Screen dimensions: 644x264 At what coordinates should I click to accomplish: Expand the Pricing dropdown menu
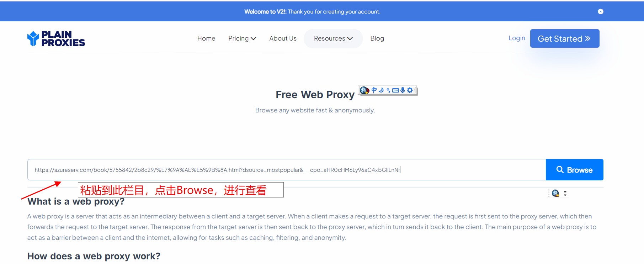(x=242, y=38)
